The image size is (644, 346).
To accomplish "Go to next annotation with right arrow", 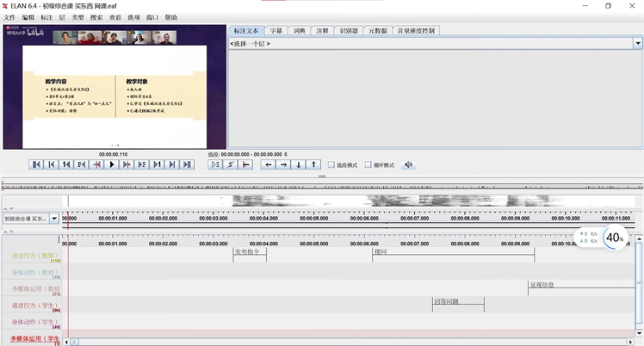I will (x=284, y=164).
